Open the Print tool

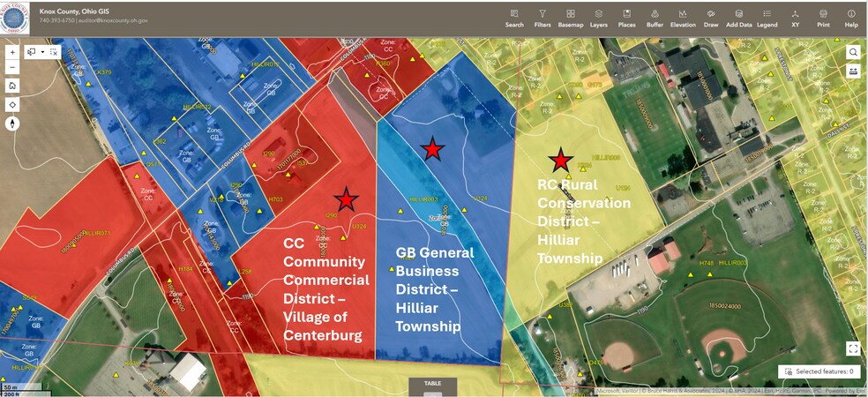823,19
